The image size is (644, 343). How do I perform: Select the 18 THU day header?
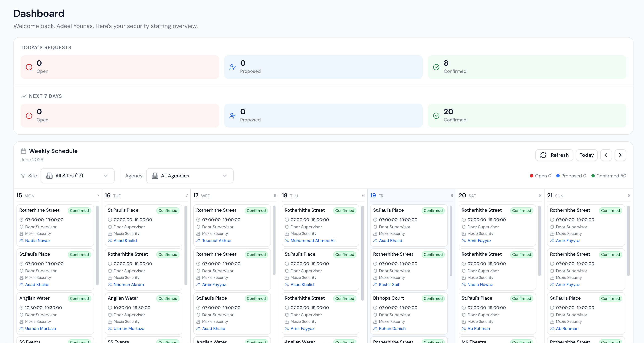(x=323, y=195)
